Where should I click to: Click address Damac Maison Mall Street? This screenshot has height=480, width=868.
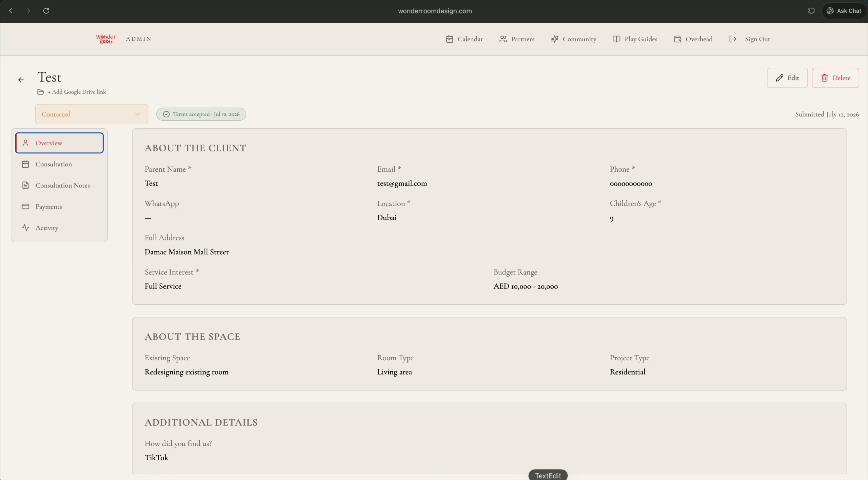pos(187,252)
